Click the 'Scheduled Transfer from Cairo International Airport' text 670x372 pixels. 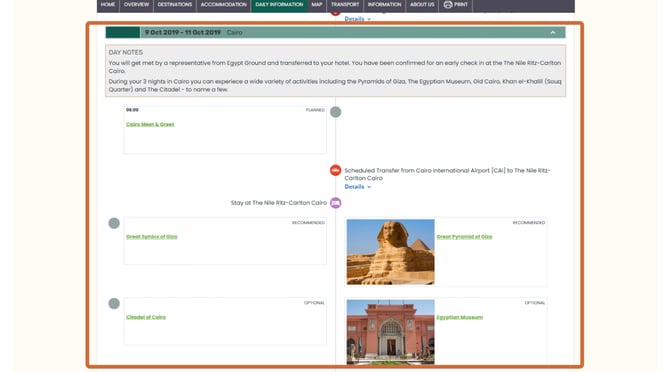(x=447, y=174)
